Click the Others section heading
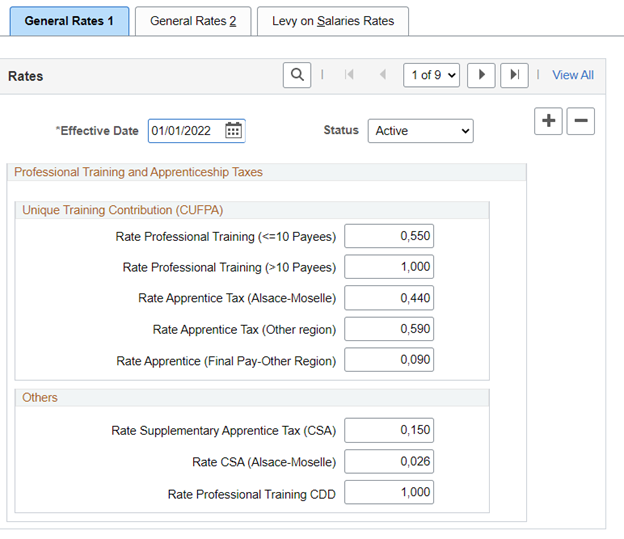 40,397
